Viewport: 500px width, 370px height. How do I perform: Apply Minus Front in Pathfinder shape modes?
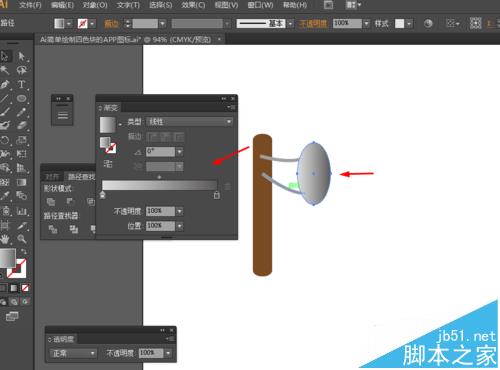(70, 201)
